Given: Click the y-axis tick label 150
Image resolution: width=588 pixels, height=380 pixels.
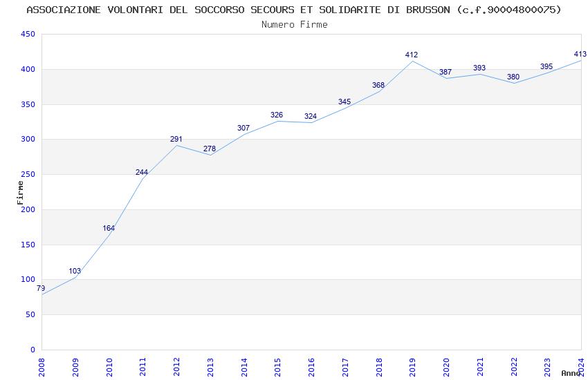Looking at the screenshot, I should (28, 245).
